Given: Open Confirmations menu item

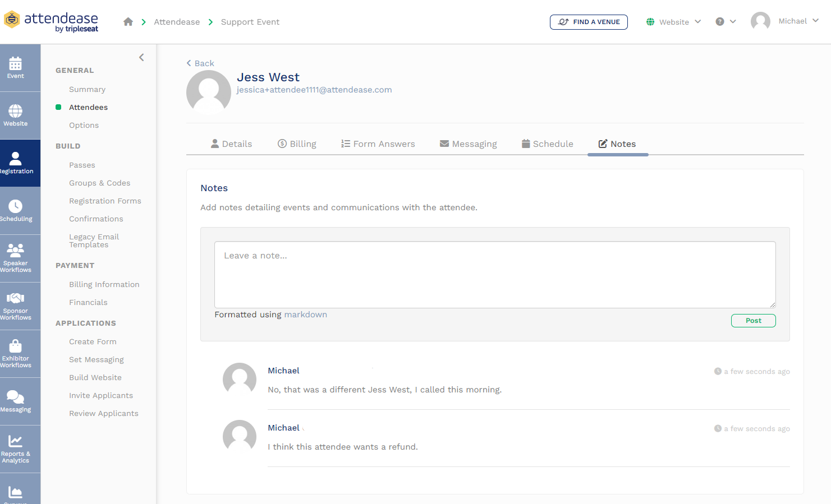Looking at the screenshot, I should click(96, 219).
